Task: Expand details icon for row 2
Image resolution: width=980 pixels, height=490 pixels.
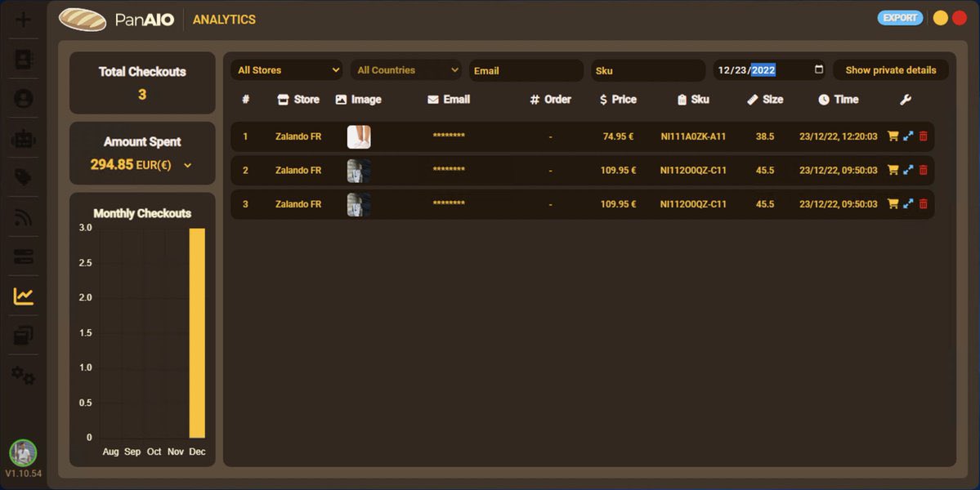Action: [908, 170]
